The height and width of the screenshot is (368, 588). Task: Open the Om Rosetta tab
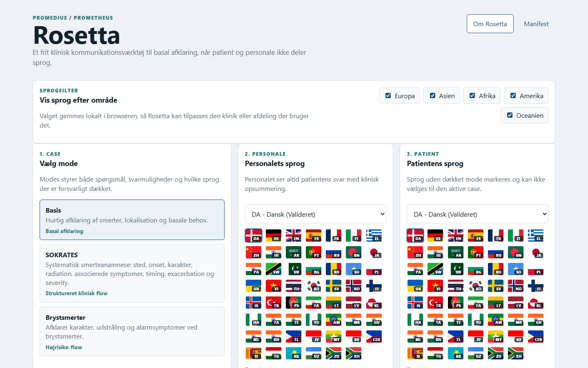point(490,24)
